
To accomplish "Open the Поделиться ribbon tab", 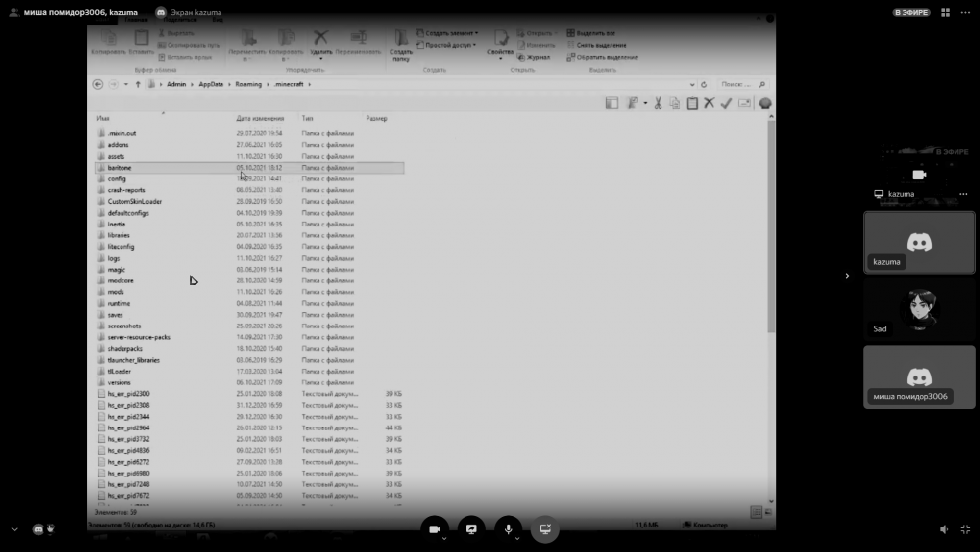I will [179, 20].
